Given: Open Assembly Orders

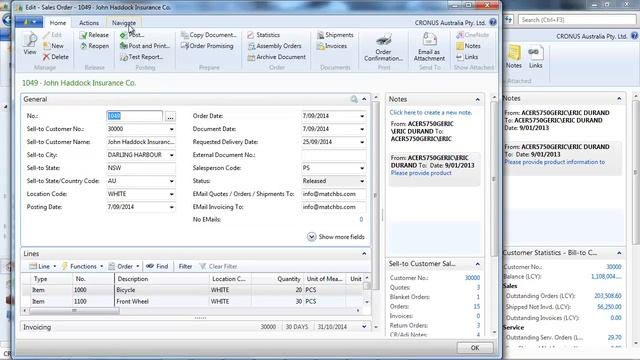Looking at the screenshot, I should click(274, 46).
